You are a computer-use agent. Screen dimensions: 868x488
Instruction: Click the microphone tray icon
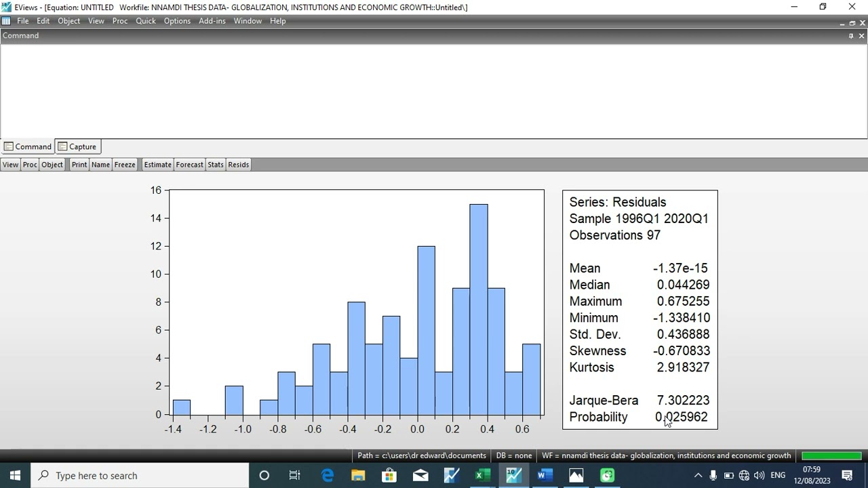click(x=713, y=476)
